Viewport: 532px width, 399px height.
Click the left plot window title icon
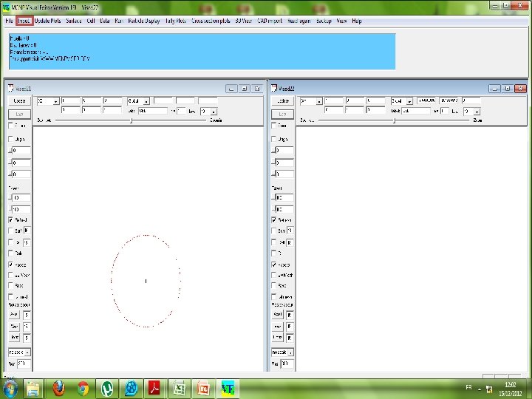tap(10, 88)
